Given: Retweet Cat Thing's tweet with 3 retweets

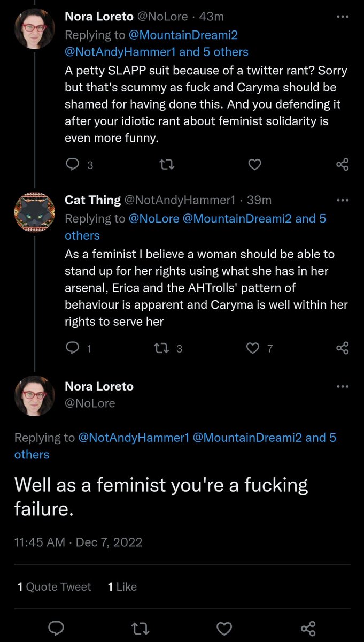Looking at the screenshot, I should (160, 349).
